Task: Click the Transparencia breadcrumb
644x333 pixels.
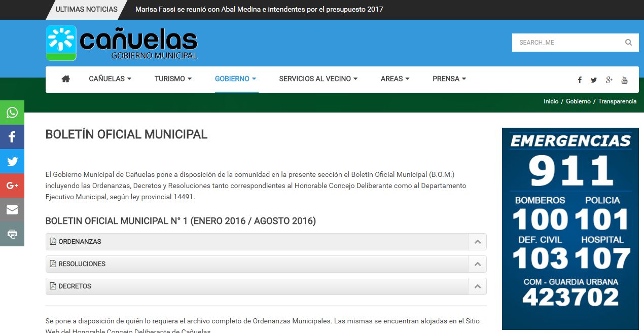Action: (617, 101)
